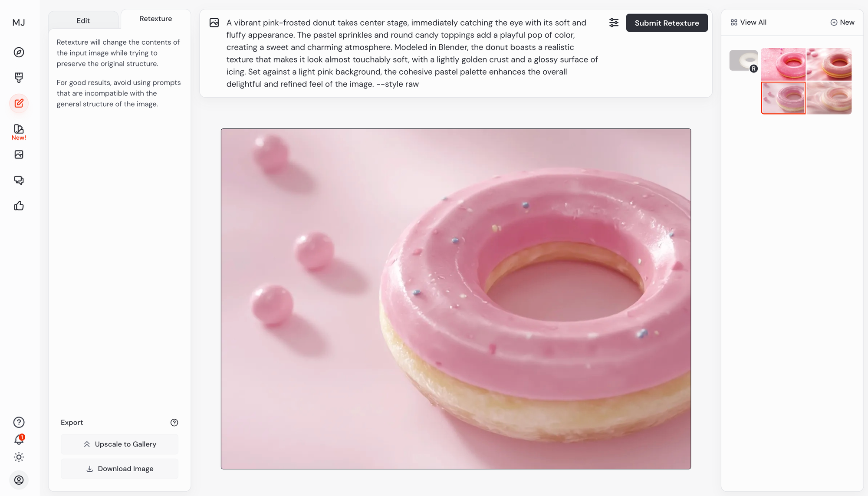Select the Retexture tab
This screenshot has height=496, width=868.
(x=155, y=19)
